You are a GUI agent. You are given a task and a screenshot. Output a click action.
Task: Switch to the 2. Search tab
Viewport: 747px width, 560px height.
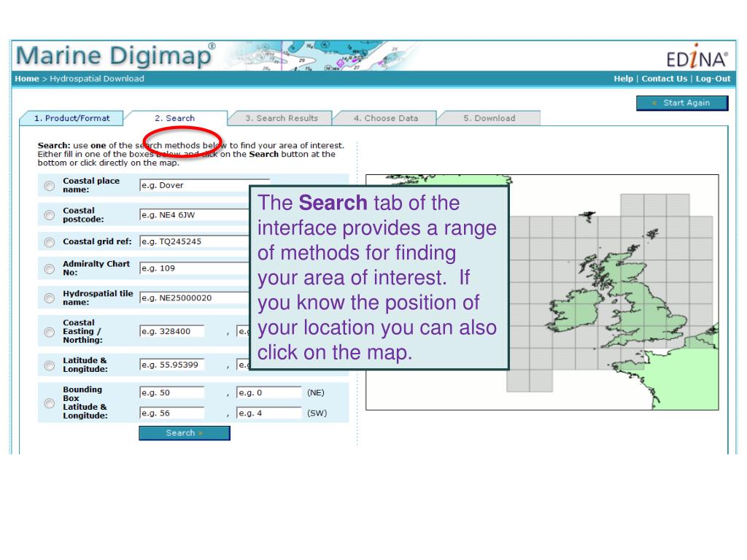174,118
